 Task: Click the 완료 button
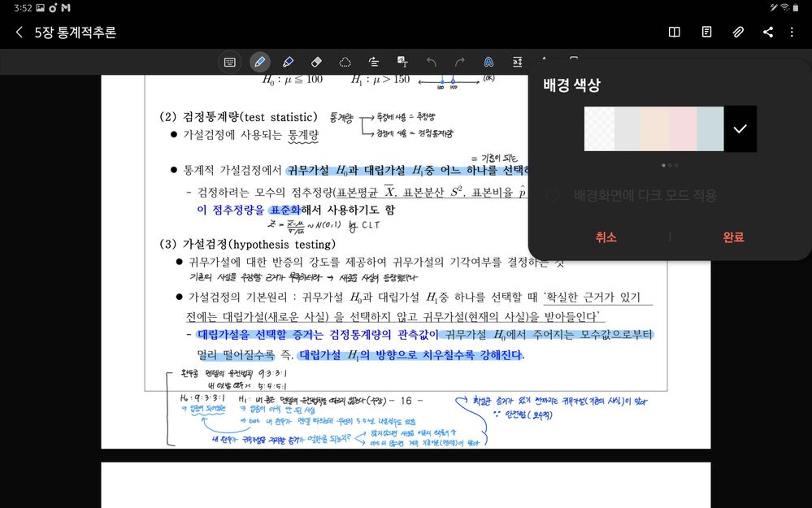point(733,237)
